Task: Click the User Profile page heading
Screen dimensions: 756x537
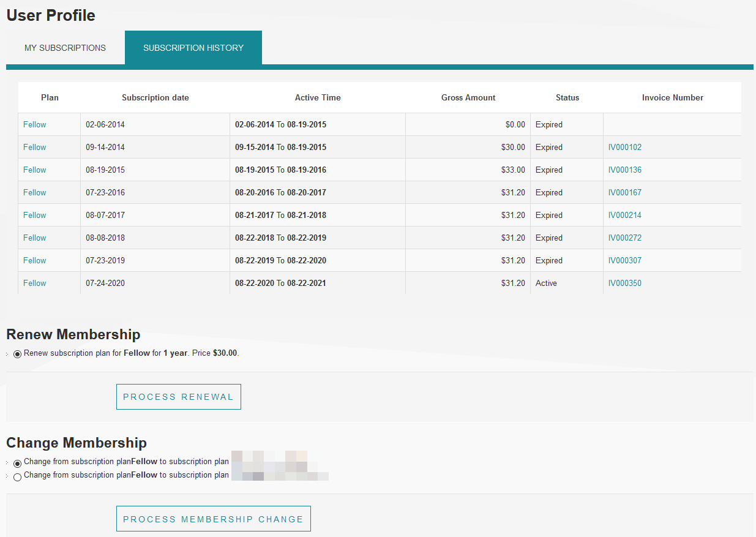Action: point(51,15)
